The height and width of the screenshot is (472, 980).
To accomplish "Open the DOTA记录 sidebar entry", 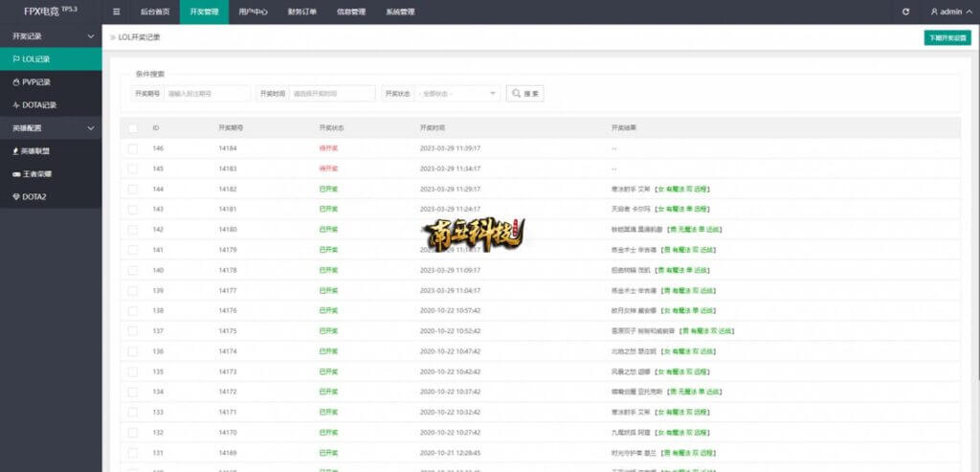I will pos(51,105).
